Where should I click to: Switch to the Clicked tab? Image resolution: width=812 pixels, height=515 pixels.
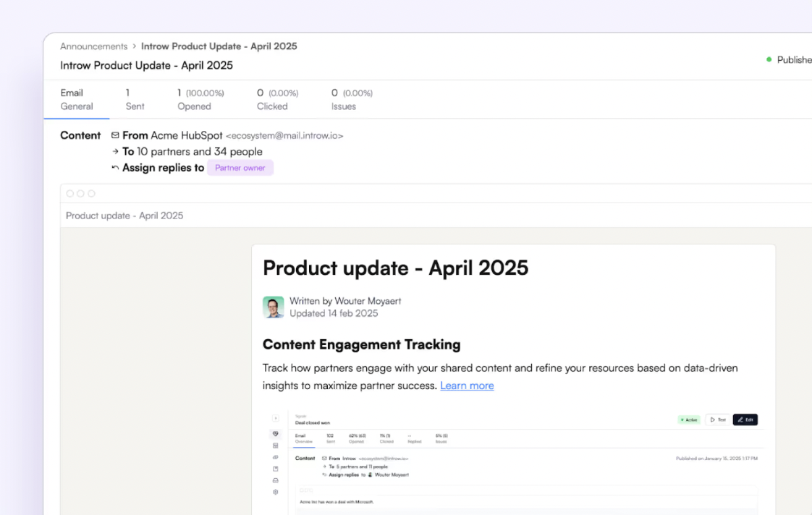pyautogui.click(x=278, y=99)
